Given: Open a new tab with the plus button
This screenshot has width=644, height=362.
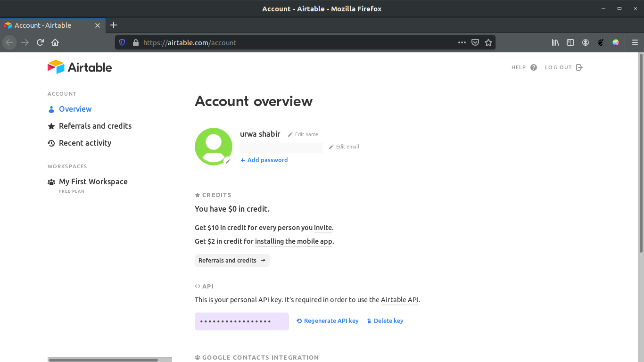Looking at the screenshot, I should point(114,25).
